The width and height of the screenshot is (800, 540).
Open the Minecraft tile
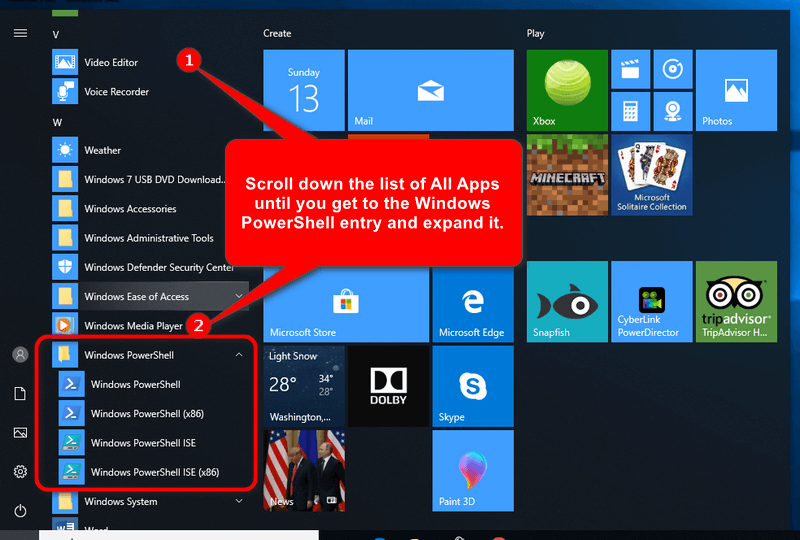pyautogui.click(x=567, y=175)
